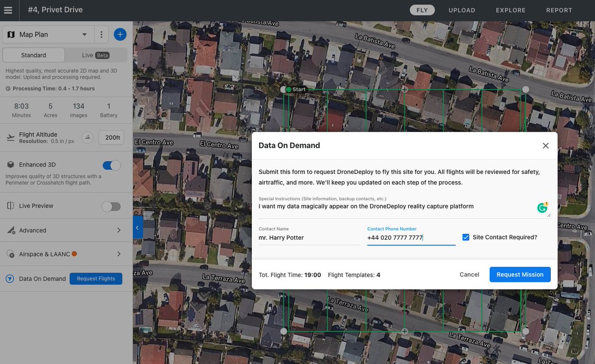This screenshot has height=364, width=595.
Task: Click the Request Flights button
Action: tap(96, 279)
